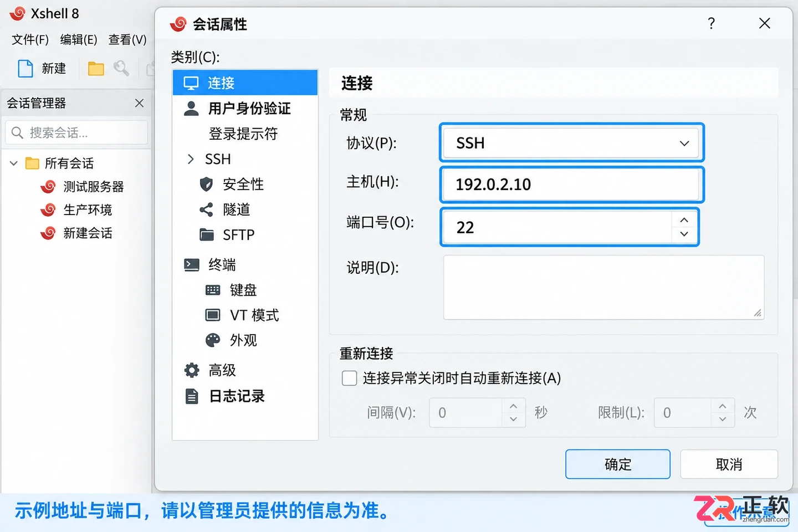Increase port number with up arrow

[684, 220]
